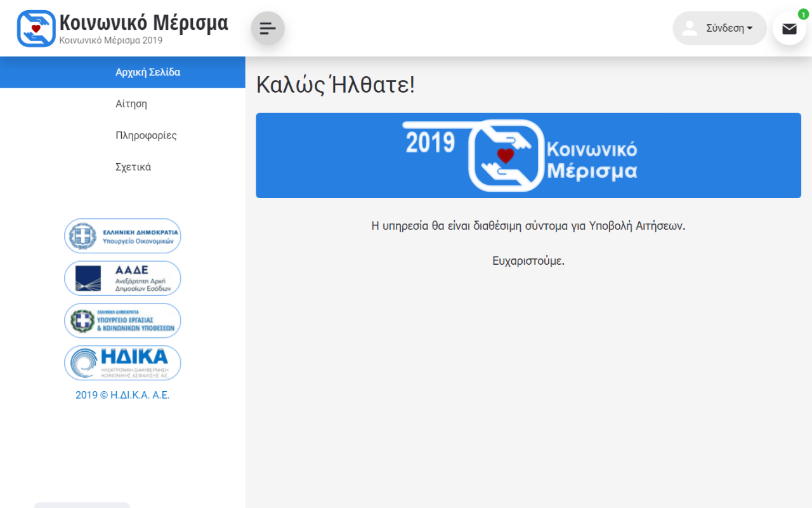The height and width of the screenshot is (508, 812).
Task: Click the Υπουργείο Οικονομικών logo
Action: (122, 236)
